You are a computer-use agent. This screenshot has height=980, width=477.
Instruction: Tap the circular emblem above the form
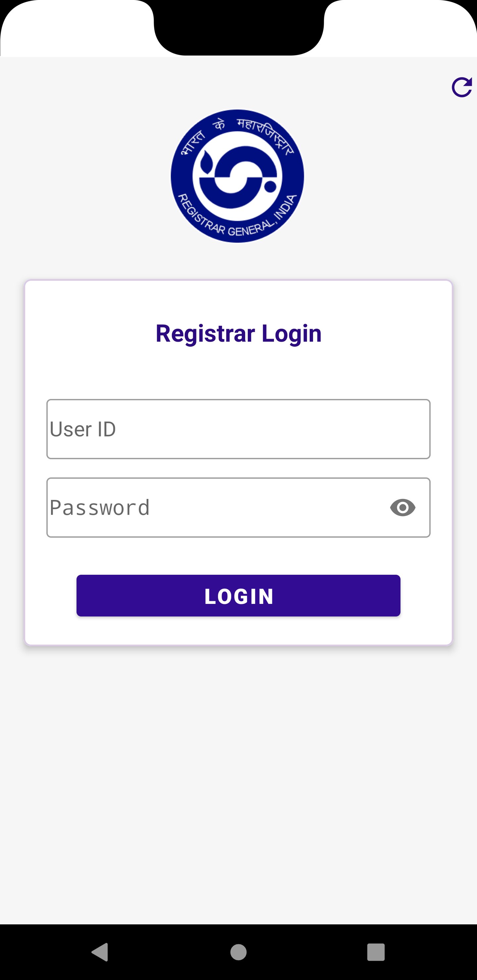[238, 176]
